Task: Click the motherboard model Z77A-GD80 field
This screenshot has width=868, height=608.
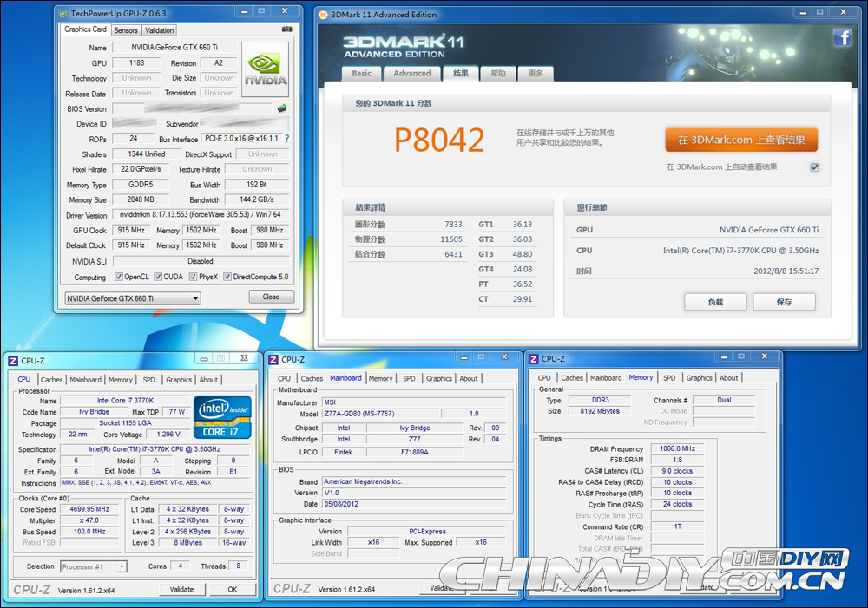Action: click(x=381, y=414)
